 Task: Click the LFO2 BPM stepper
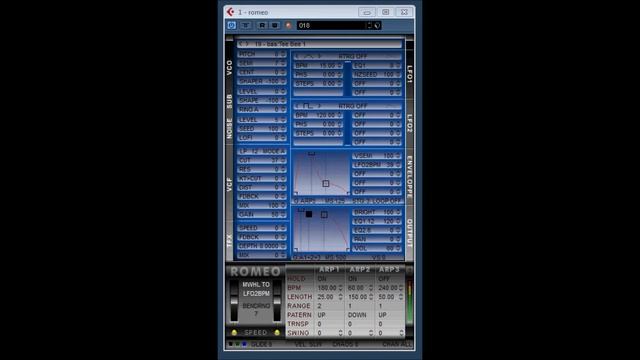point(339,115)
